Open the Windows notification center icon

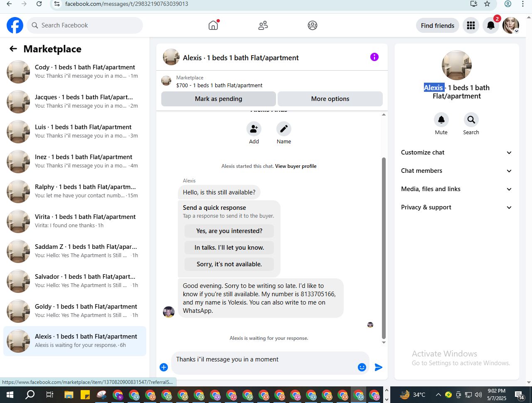[x=519, y=395]
